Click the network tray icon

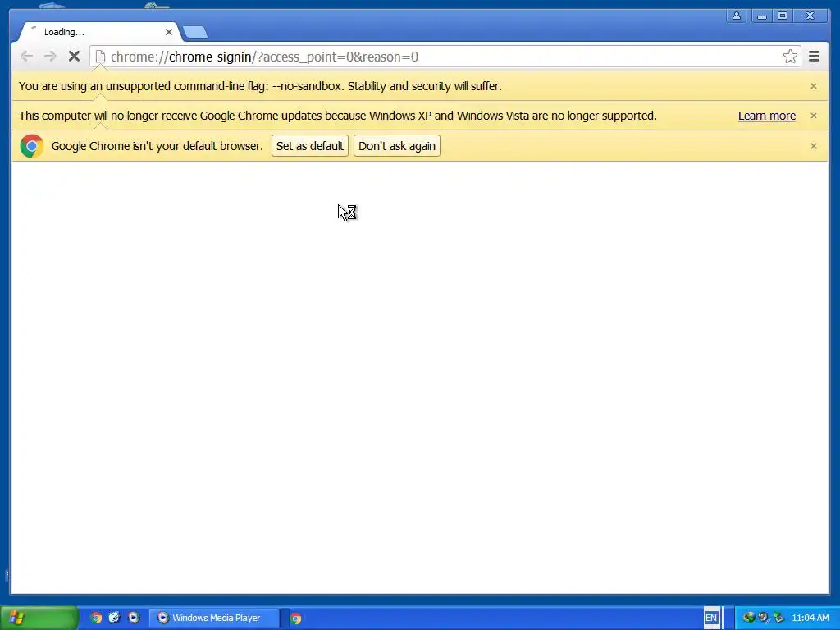click(748, 618)
